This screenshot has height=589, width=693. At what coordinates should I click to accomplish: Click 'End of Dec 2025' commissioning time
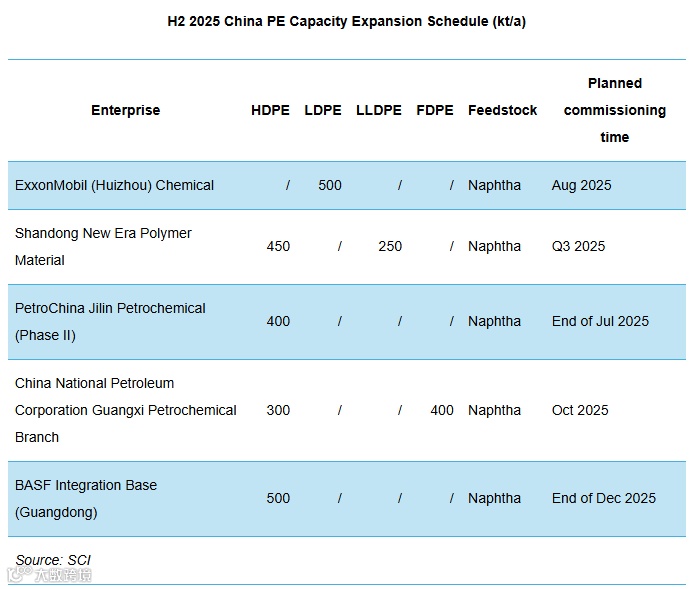tap(604, 498)
